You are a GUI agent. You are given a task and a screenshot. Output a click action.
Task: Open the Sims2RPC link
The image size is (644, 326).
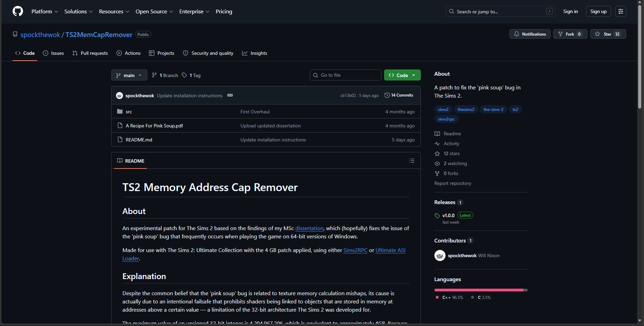click(355, 250)
